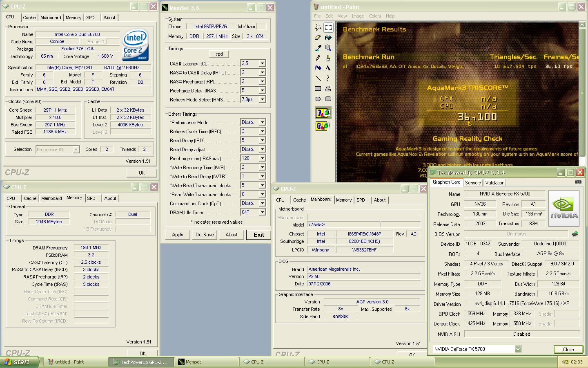The width and height of the screenshot is (588, 368).
Task: Open Refresh Mode Select (RMS) dropdown
Action: pos(262,99)
